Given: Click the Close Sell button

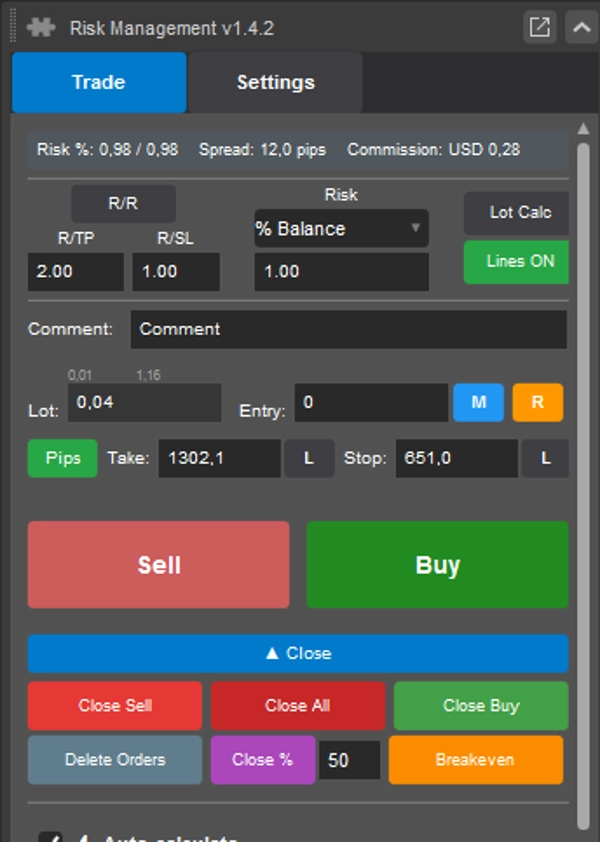Looking at the screenshot, I should 115,706.
